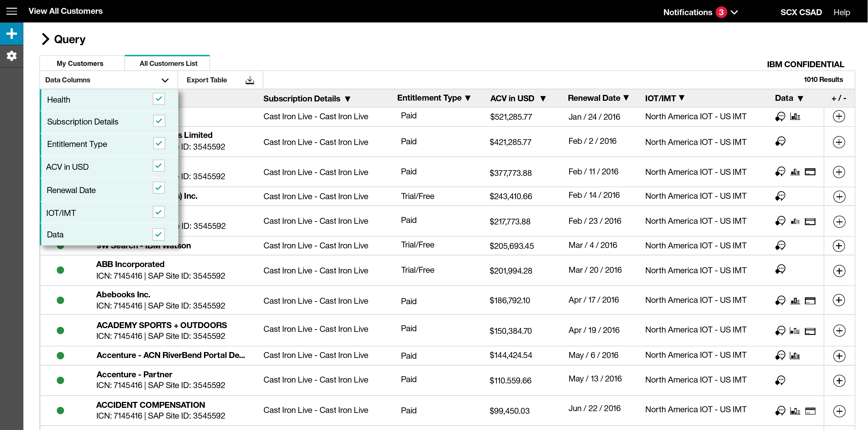The image size is (868, 430).
Task: Open the settings gear in sidebar
Action: pyautogui.click(x=12, y=56)
